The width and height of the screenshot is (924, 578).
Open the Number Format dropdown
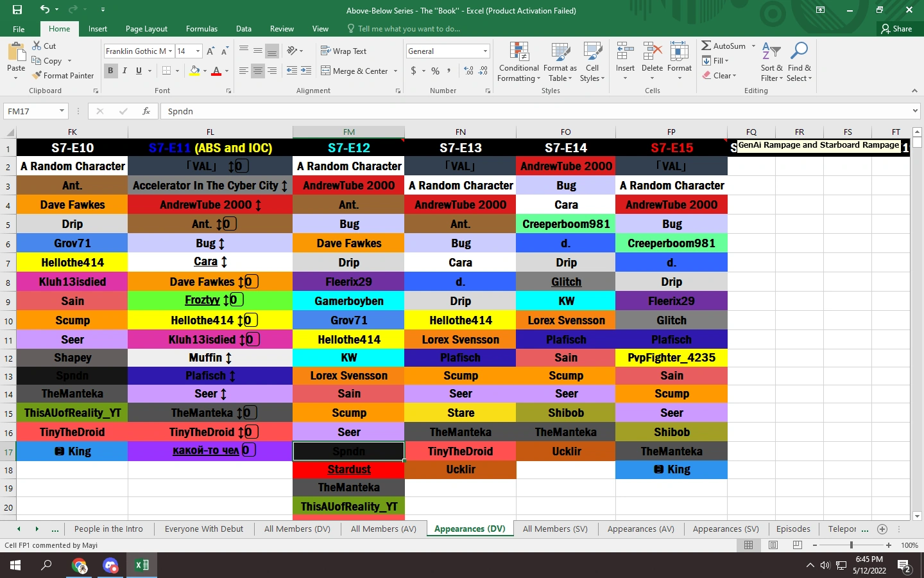[x=485, y=51]
